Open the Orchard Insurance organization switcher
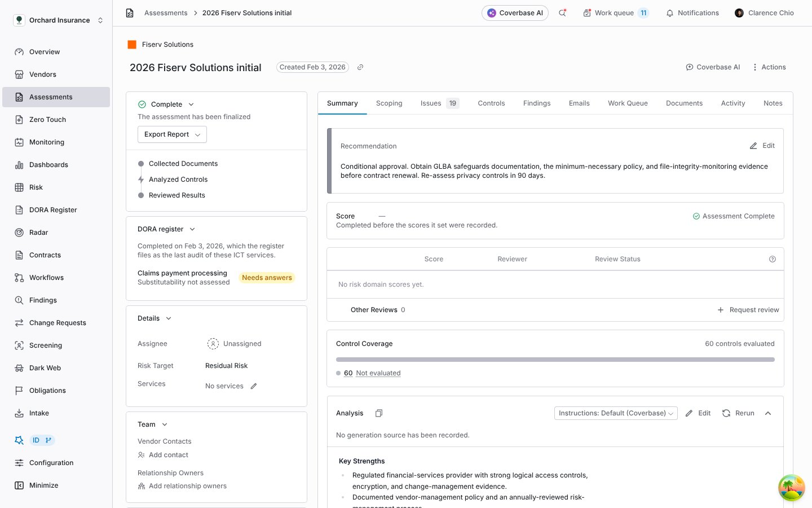 click(59, 20)
